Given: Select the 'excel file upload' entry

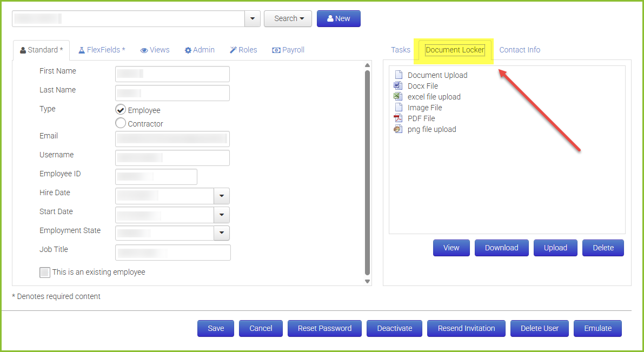Looking at the screenshot, I should (434, 97).
